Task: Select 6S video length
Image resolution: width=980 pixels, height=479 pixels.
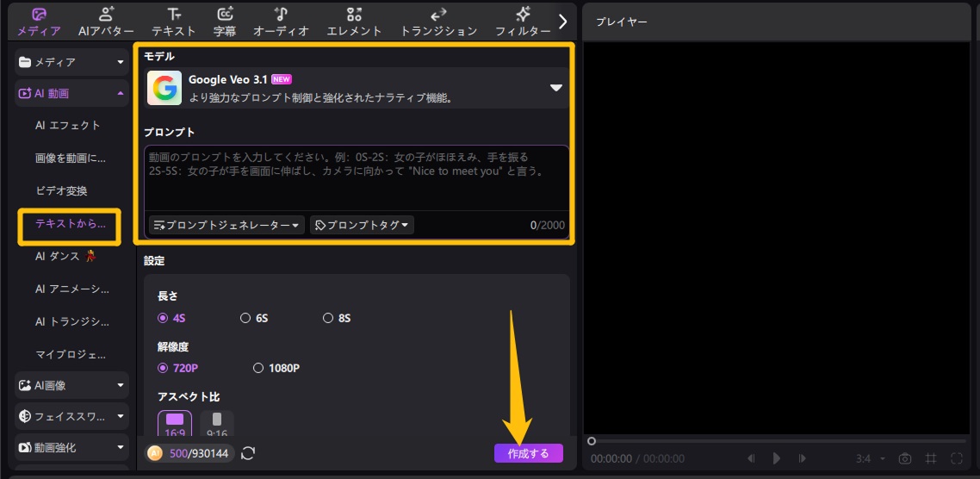Action: point(254,318)
